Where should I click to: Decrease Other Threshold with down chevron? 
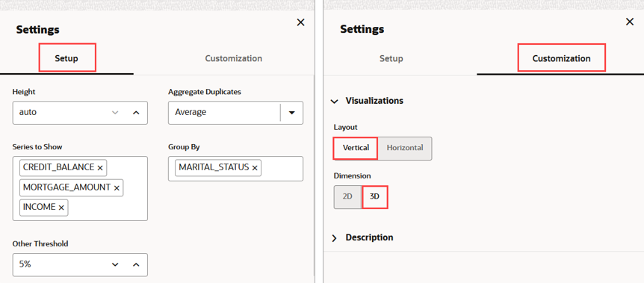[x=115, y=265]
